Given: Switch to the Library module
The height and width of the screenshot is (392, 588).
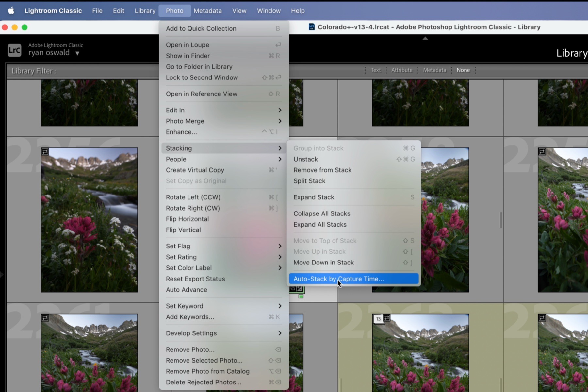Looking at the screenshot, I should 572,53.
